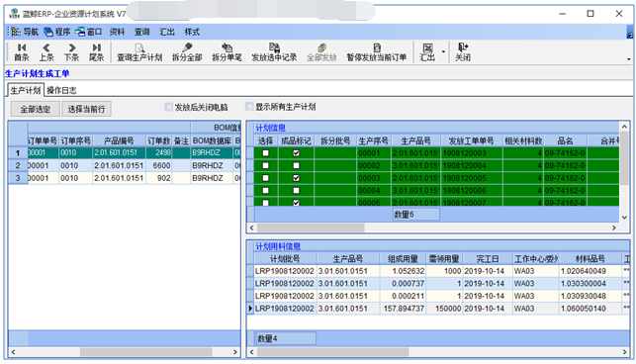Image resolution: width=636 pixels, height=364 pixels.
Task: Uncheck 成品标记 for row 00003
Action: [296, 178]
